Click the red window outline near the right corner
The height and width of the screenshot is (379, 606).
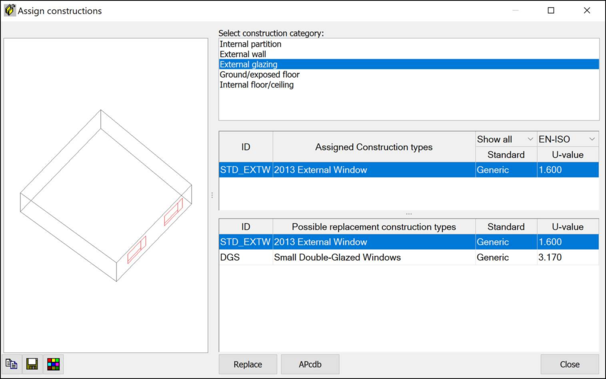[173, 212]
